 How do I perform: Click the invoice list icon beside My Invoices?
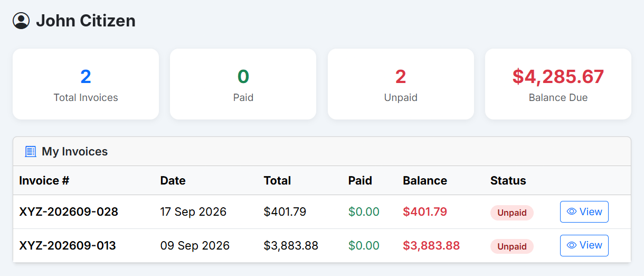tap(31, 152)
